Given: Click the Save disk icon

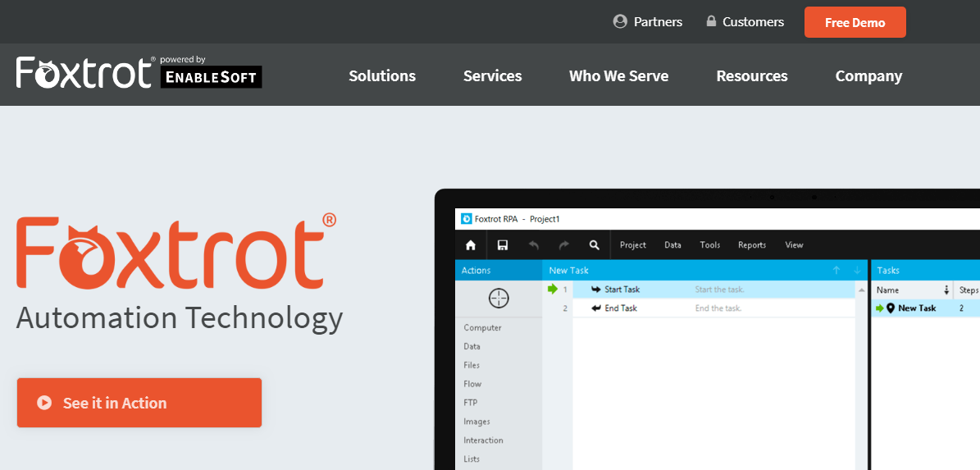Looking at the screenshot, I should 503,244.
